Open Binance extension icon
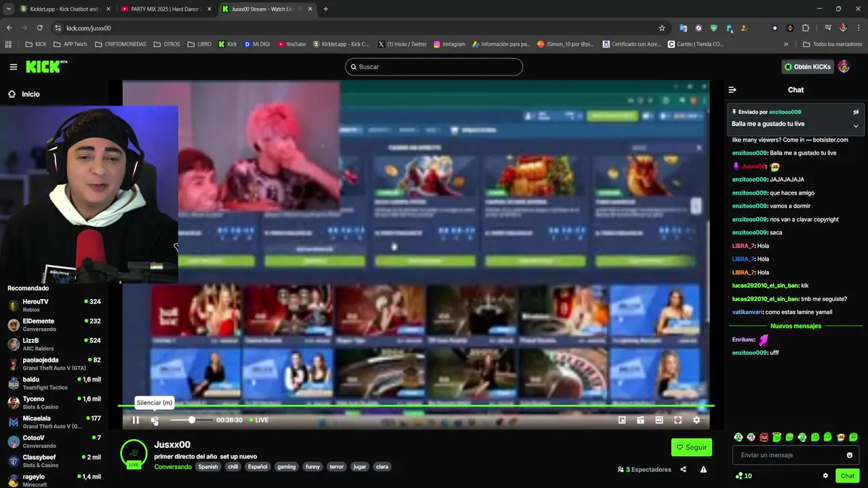 click(x=790, y=28)
